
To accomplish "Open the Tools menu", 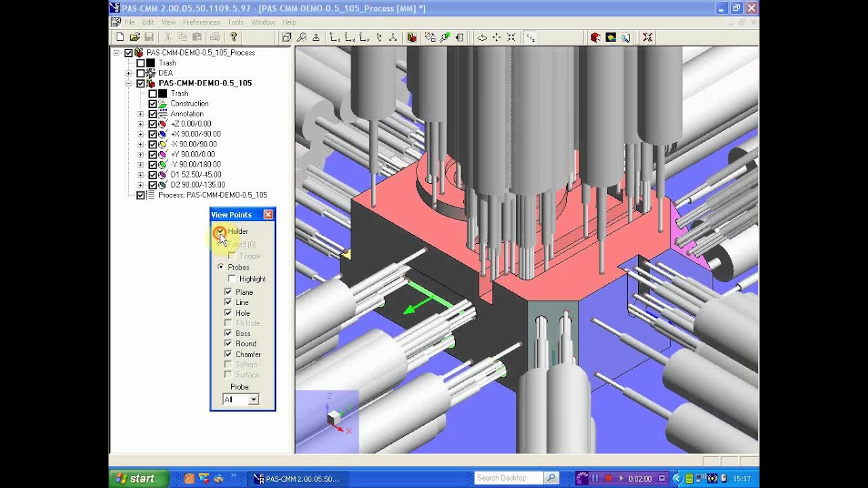I will [235, 22].
